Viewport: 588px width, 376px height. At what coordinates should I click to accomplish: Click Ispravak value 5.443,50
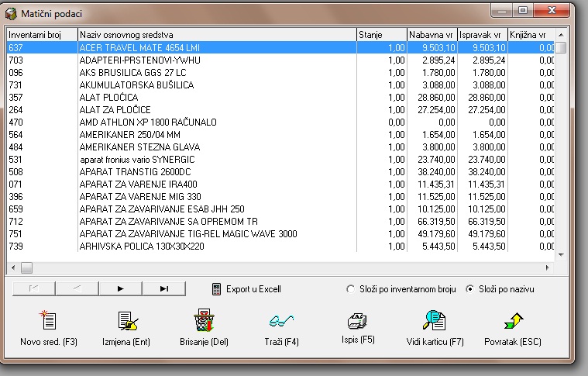point(489,247)
